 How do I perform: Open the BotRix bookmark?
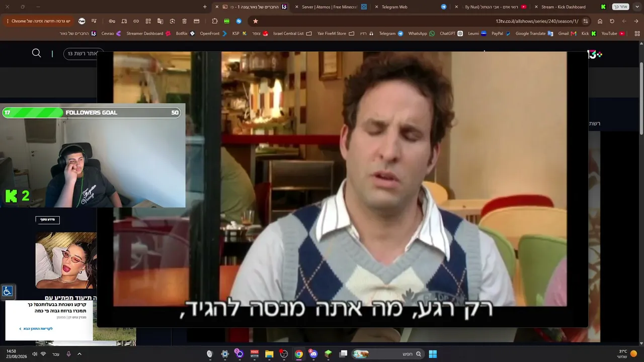point(185,34)
